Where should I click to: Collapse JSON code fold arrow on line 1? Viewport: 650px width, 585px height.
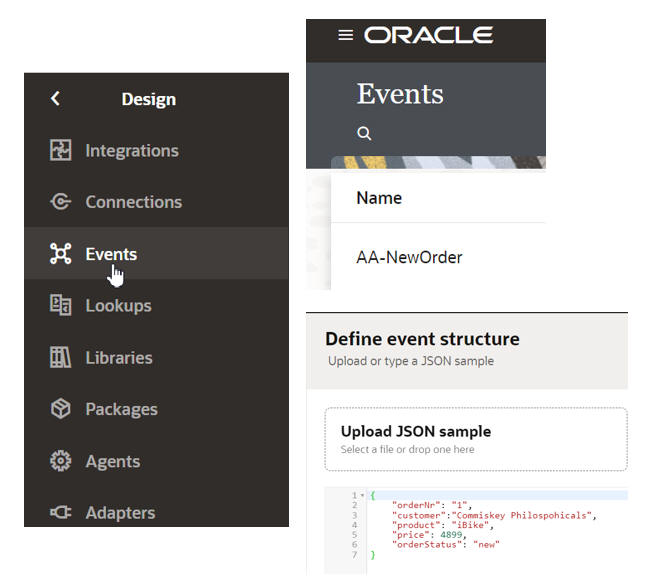[x=362, y=496]
